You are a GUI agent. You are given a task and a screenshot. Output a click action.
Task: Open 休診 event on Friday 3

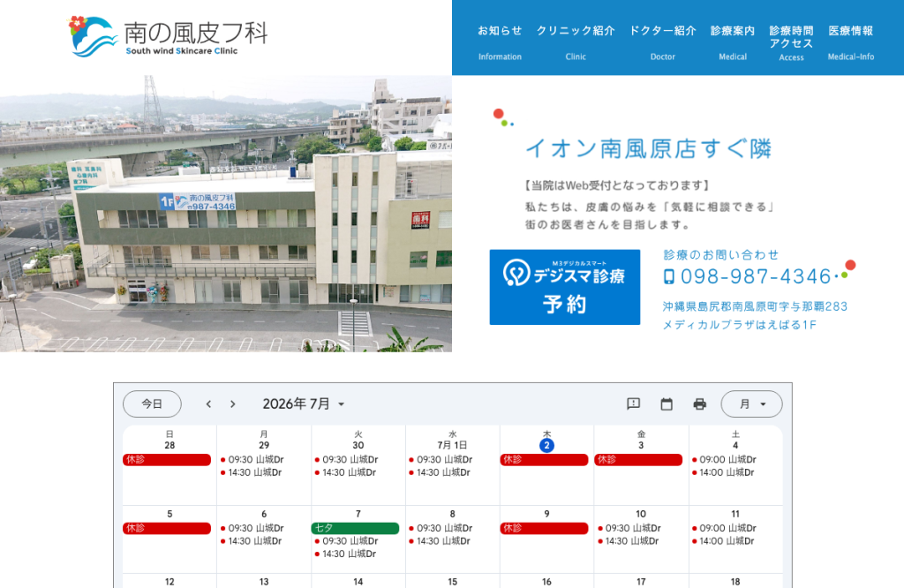pyautogui.click(x=638, y=459)
